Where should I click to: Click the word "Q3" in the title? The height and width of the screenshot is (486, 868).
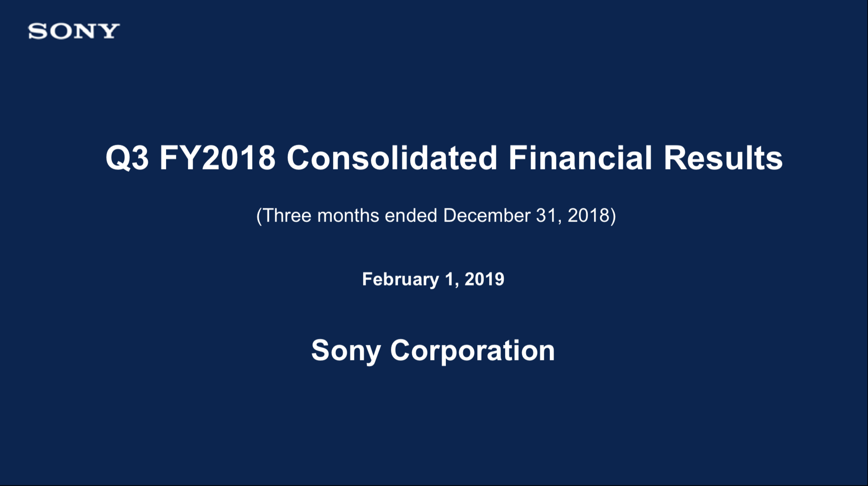click(x=127, y=158)
